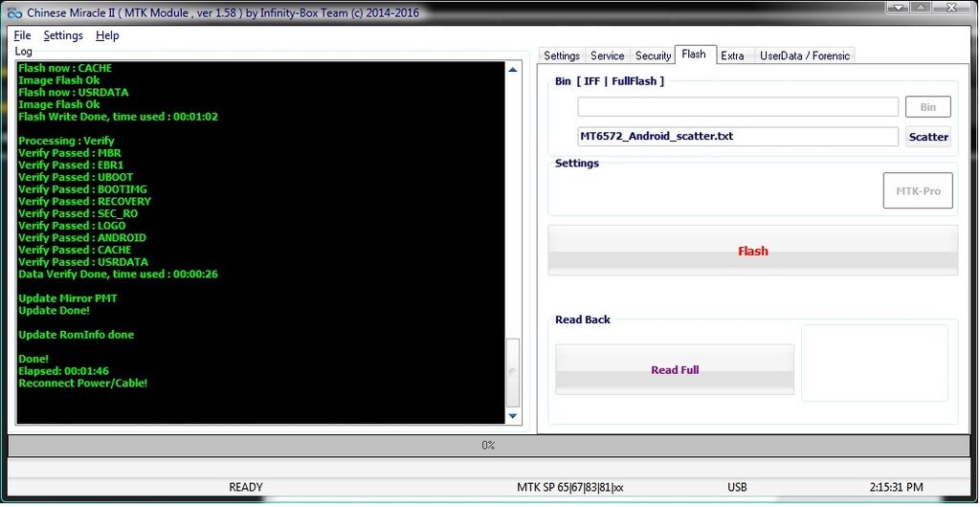Open the File menu
The image size is (980, 507).
click(22, 35)
